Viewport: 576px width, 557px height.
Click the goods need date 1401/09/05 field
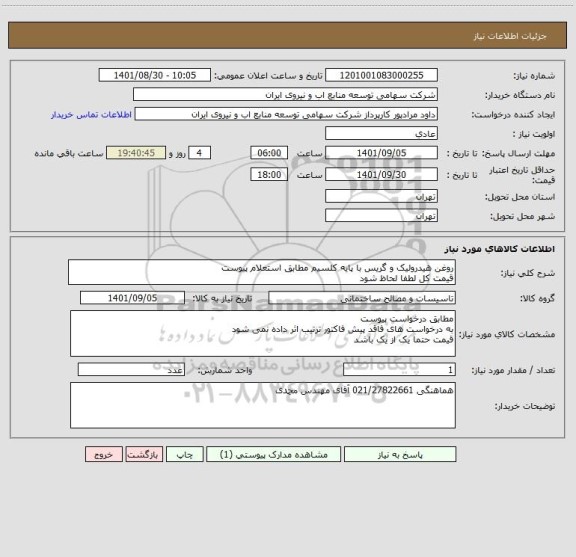pyautogui.click(x=132, y=298)
